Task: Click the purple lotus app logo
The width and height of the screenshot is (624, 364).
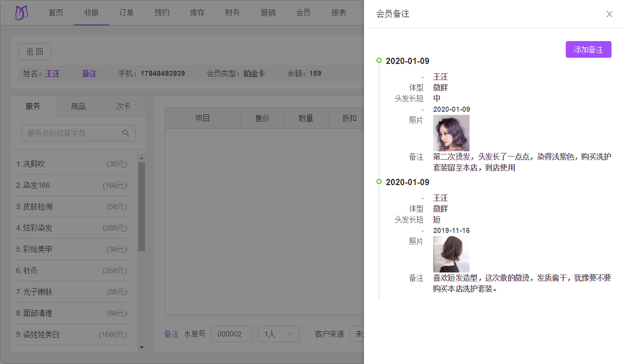Action: click(21, 12)
